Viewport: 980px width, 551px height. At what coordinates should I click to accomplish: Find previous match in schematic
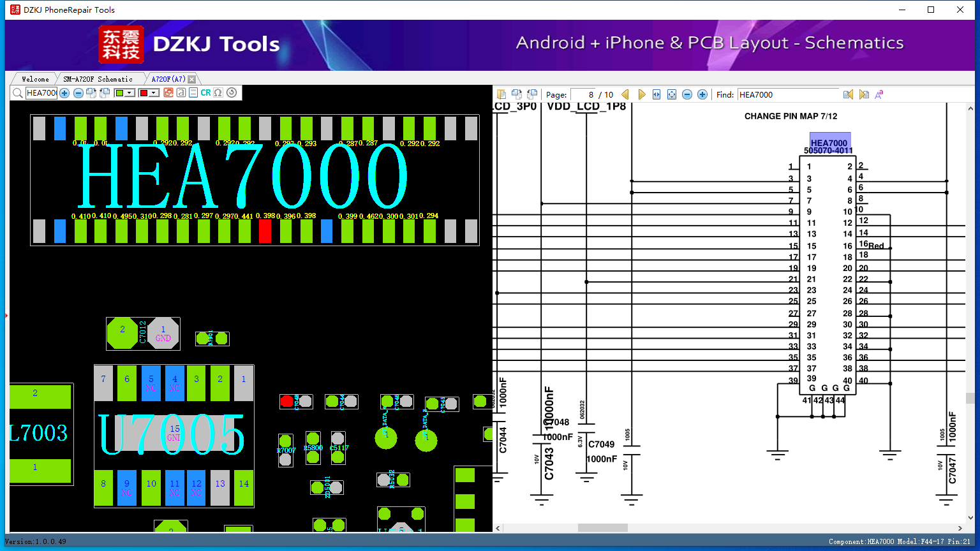point(848,94)
